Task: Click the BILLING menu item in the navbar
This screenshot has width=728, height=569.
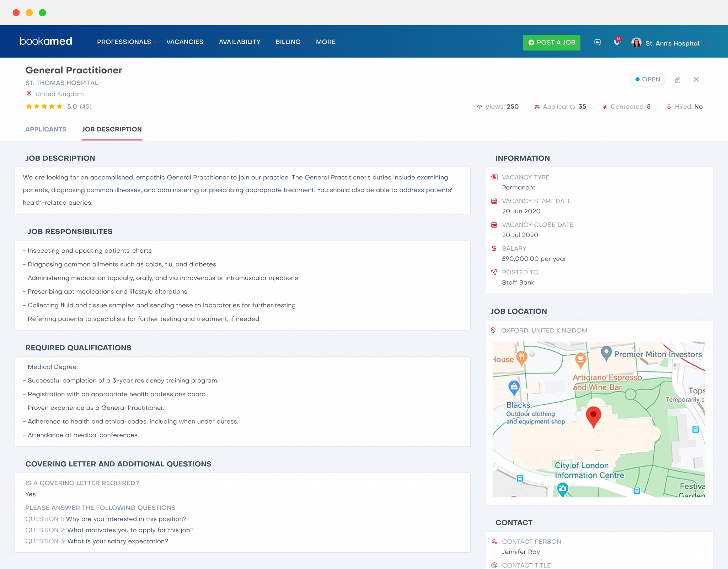Action: click(x=288, y=42)
